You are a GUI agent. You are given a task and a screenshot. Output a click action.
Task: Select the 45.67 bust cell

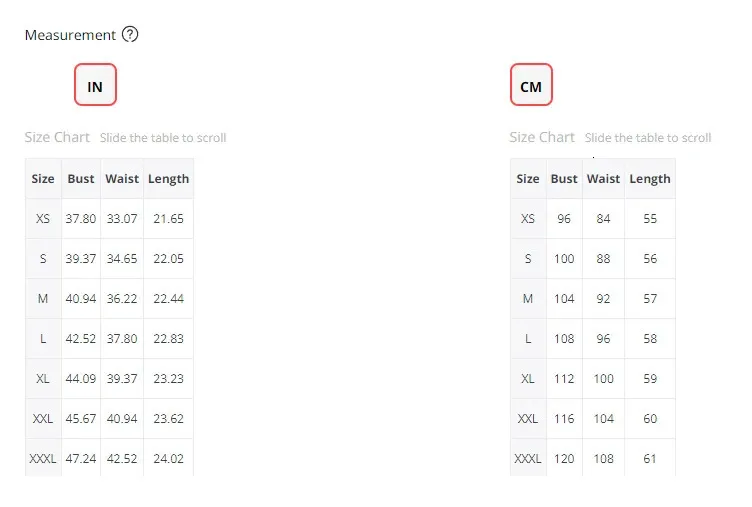81,419
